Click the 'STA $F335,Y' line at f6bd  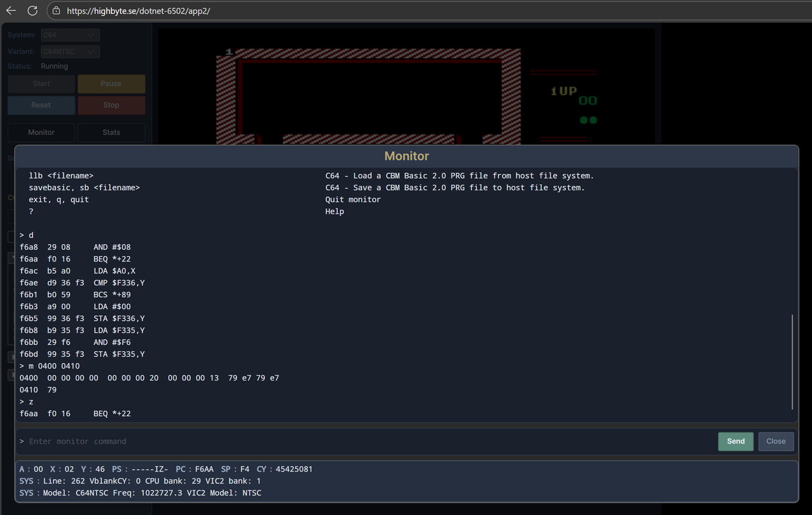82,354
